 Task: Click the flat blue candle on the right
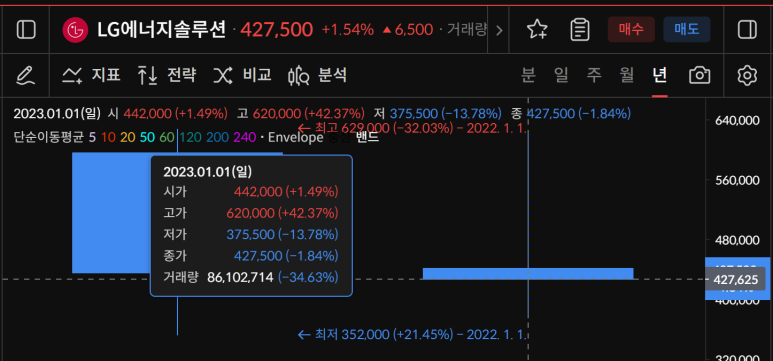[x=528, y=273]
